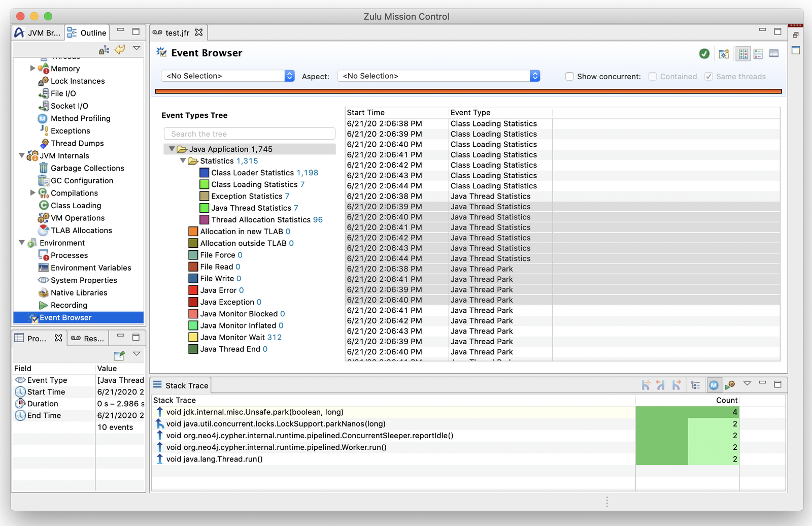812x526 pixels.
Task: Collapse the Statistics folder node
Action: pos(183,160)
